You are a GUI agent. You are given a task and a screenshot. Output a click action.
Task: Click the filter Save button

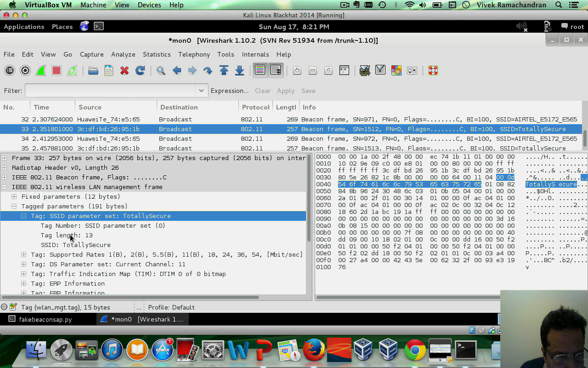[x=308, y=91]
